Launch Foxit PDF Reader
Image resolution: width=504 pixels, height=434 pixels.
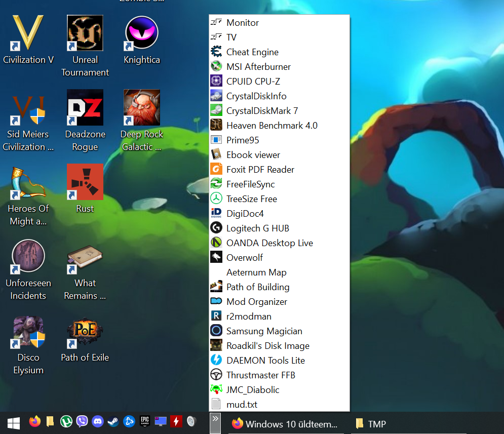279,170
